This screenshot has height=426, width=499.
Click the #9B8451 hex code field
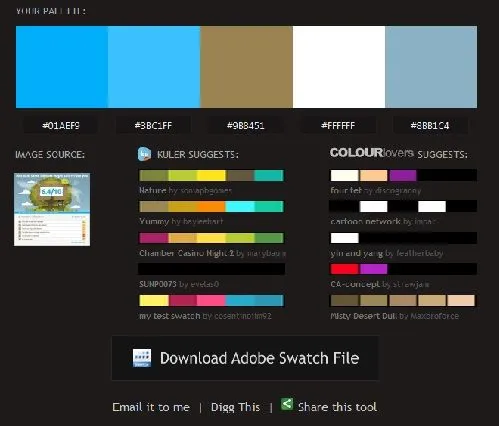coord(246,125)
